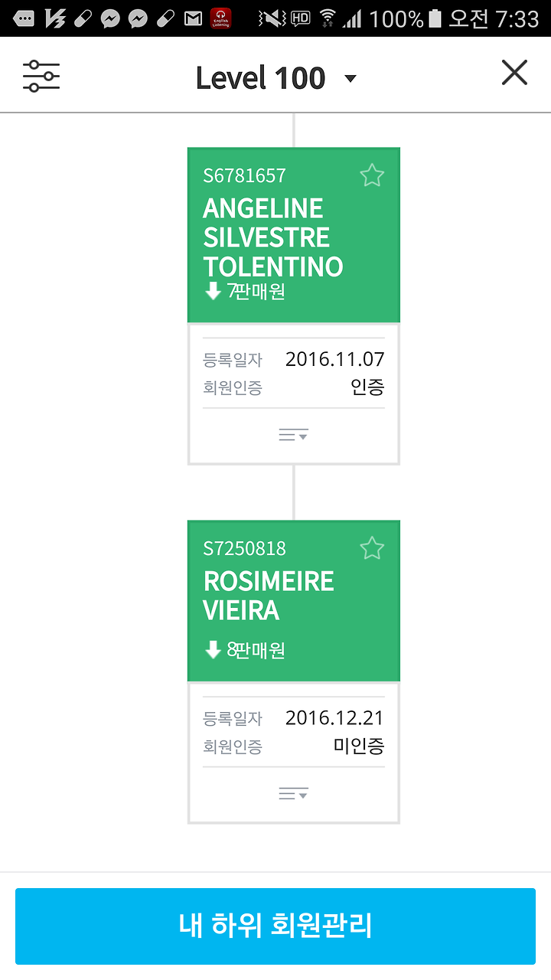Expand the Level 100 dropdown arrow
This screenshot has width=551, height=980.
pyautogui.click(x=350, y=78)
